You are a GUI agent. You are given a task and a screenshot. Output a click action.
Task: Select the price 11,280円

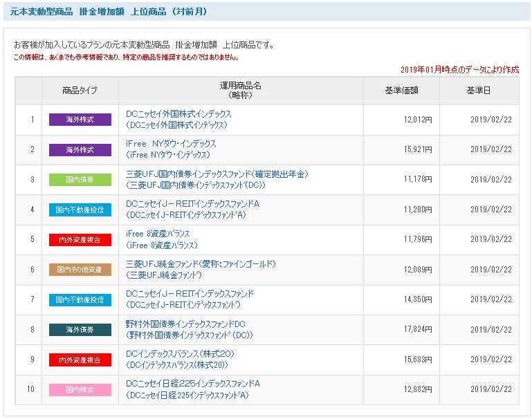pyautogui.click(x=418, y=209)
